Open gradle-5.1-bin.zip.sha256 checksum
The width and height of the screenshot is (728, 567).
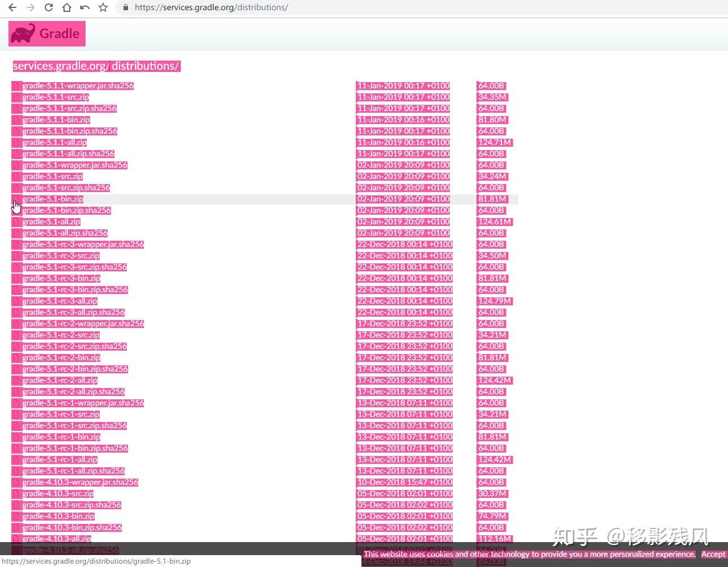coord(67,211)
